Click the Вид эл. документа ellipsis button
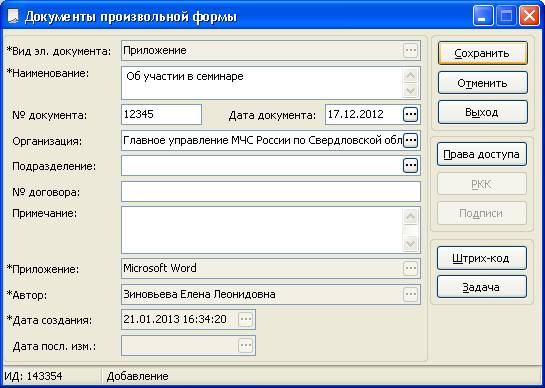Screen dimensions: 545x388 point(410,50)
